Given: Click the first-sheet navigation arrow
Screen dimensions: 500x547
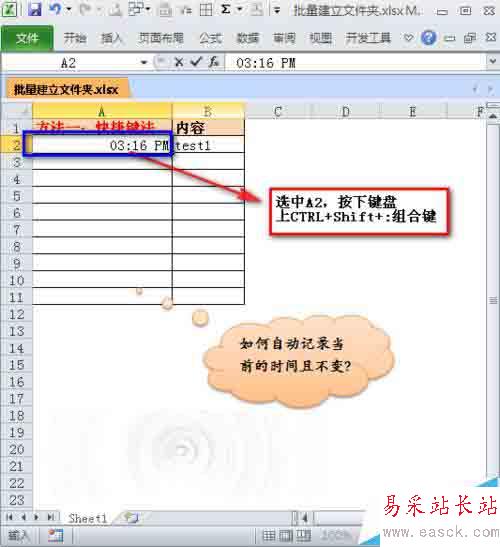Looking at the screenshot, I should pyautogui.click(x=9, y=517).
